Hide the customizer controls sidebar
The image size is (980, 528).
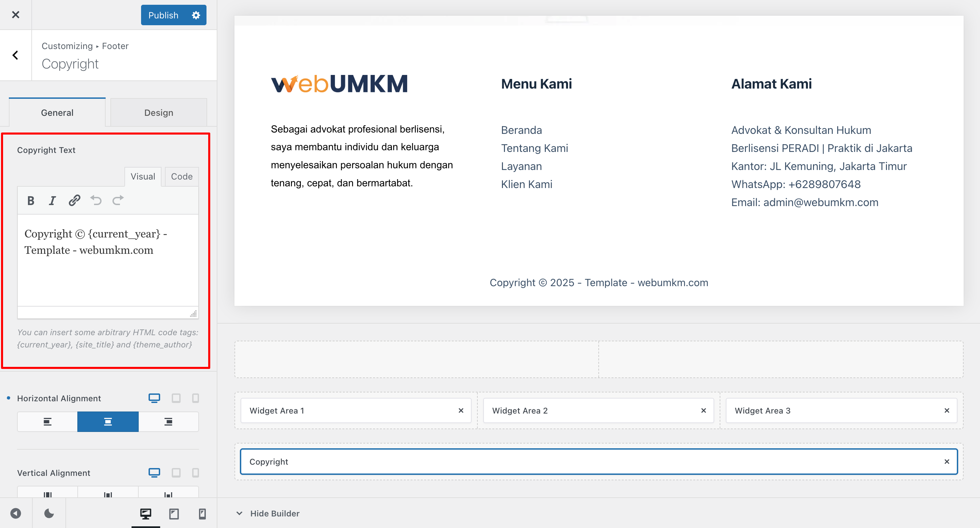click(x=16, y=514)
